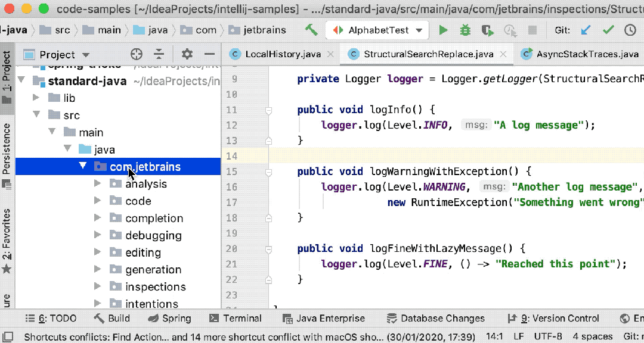Locate current file with crosshair icon
Viewport: 644px width, 343px height.
pos(137,54)
